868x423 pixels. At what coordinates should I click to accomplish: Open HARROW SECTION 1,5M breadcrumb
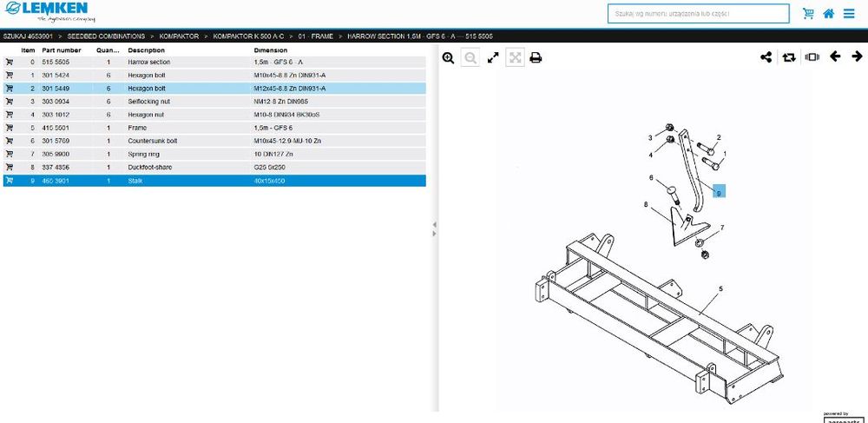(420, 36)
